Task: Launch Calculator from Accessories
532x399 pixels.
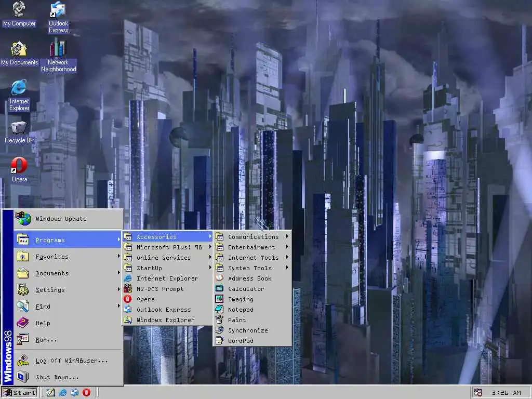Action: 252,289
